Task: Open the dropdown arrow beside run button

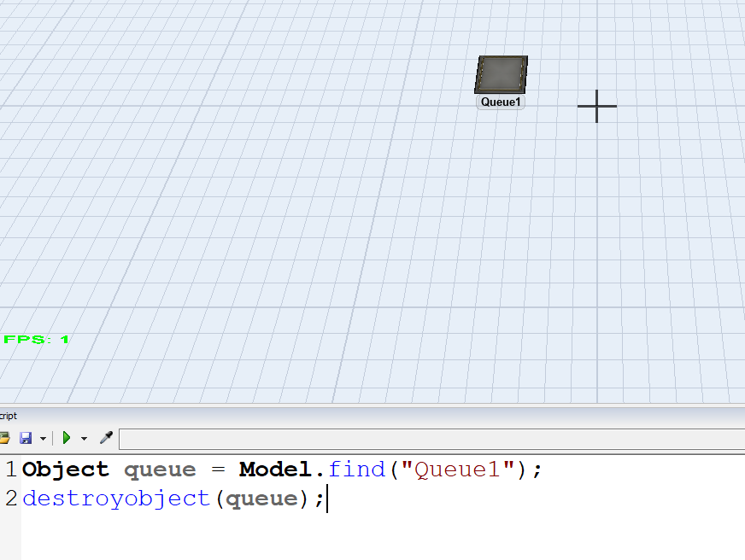Action: click(x=84, y=439)
